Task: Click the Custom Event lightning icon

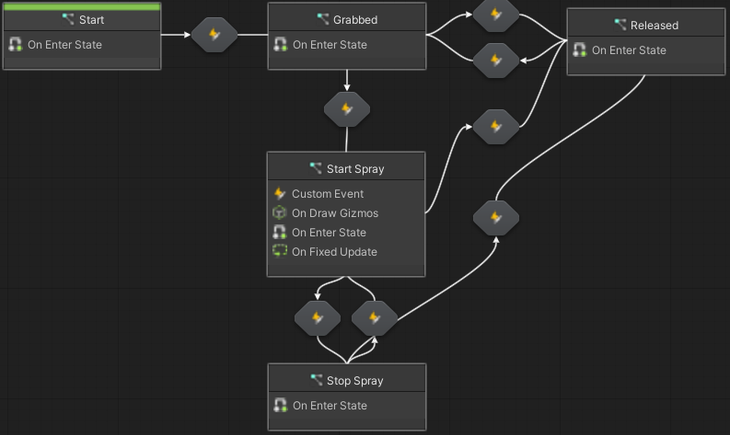Action: pyautogui.click(x=280, y=194)
